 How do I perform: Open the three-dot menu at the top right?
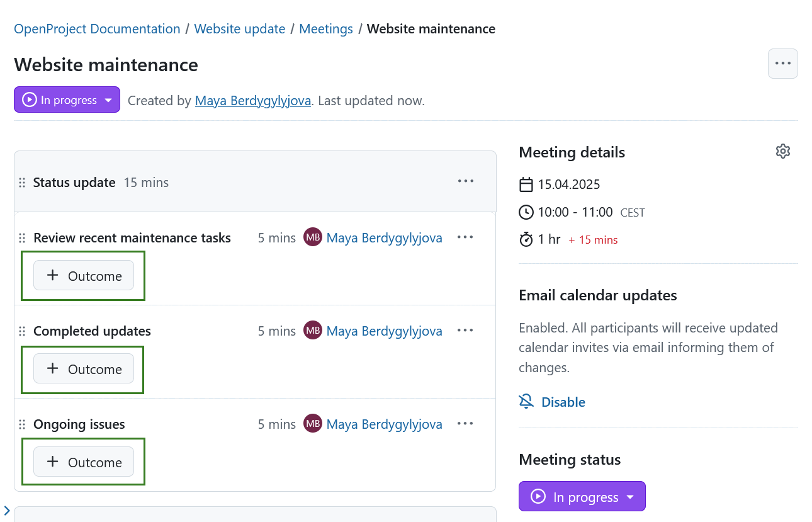tap(782, 63)
